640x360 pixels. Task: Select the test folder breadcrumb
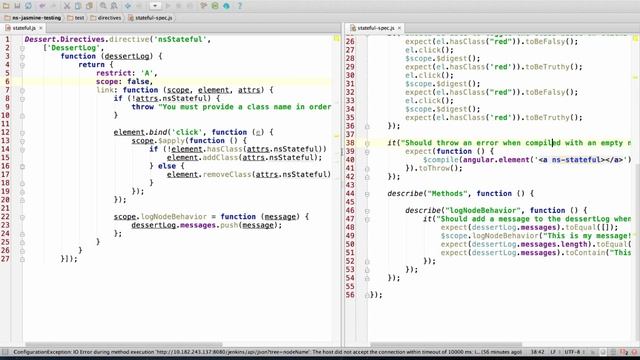coord(76,18)
